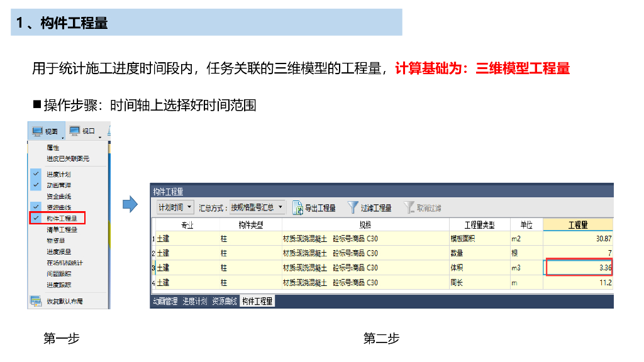Click the m3 unit cell

point(526,268)
